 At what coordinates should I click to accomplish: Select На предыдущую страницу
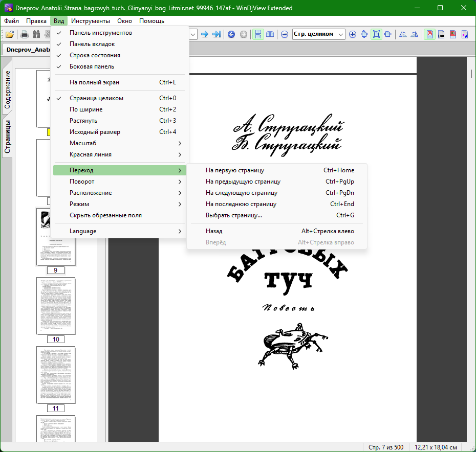tap(277, 182)
